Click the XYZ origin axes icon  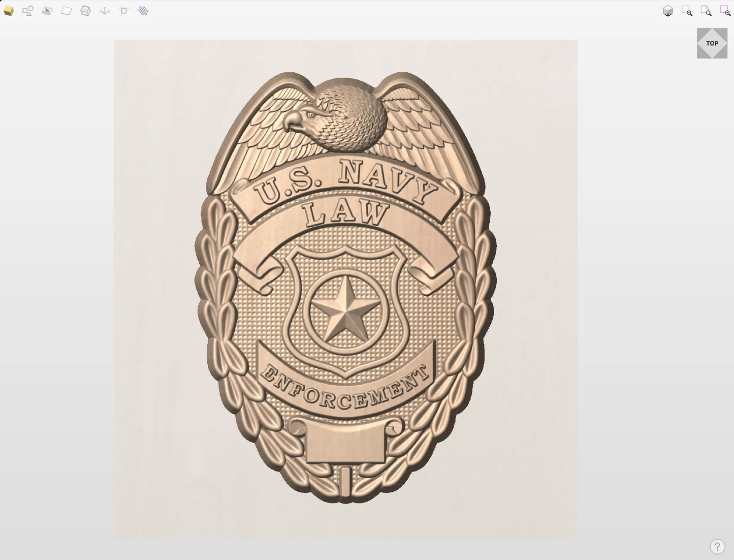[x=105, y=11]
